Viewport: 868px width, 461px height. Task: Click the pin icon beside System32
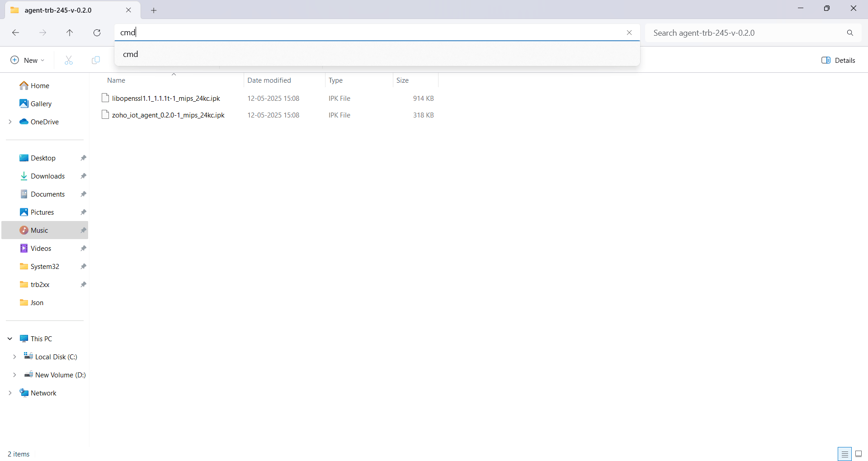(x=83, y=266)
